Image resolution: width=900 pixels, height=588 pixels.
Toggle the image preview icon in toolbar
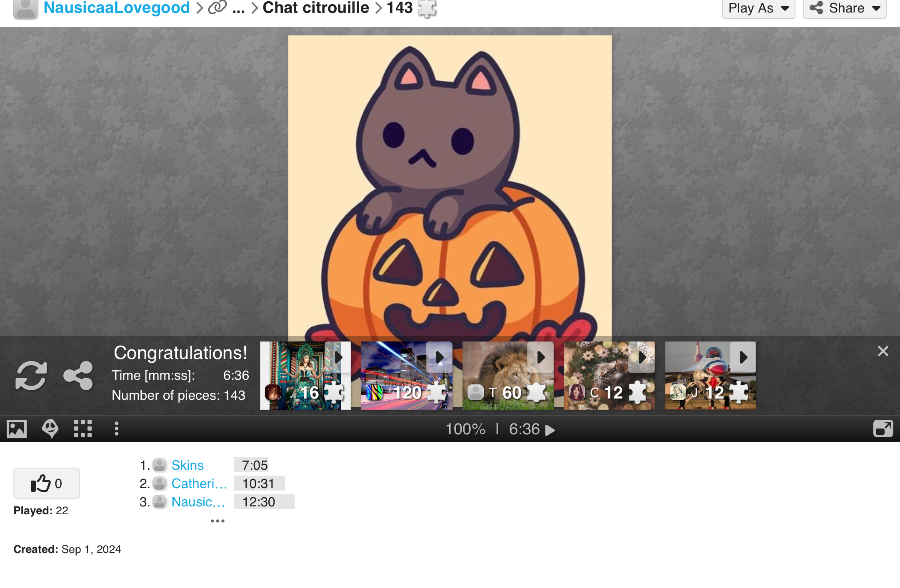(17, 429)
